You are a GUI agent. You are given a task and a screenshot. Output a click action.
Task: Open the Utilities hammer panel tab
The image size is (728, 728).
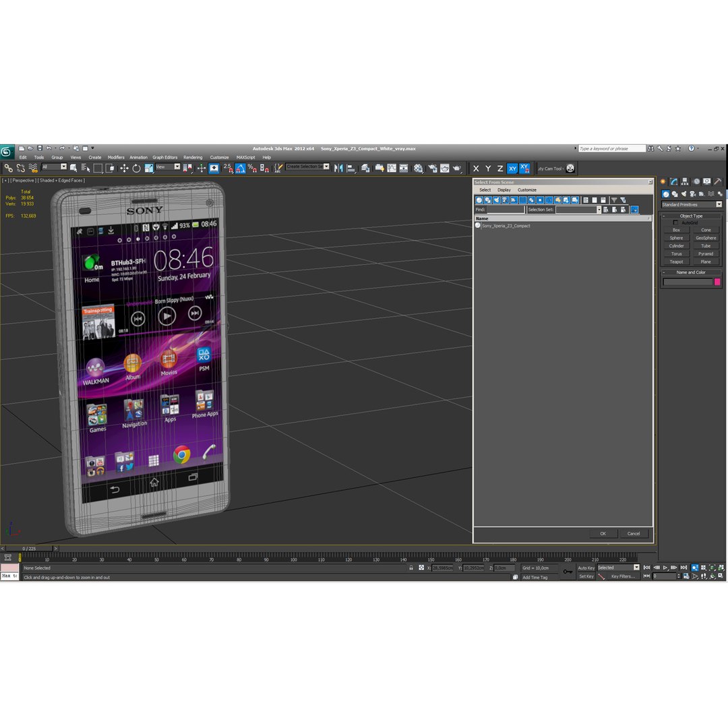718,181
